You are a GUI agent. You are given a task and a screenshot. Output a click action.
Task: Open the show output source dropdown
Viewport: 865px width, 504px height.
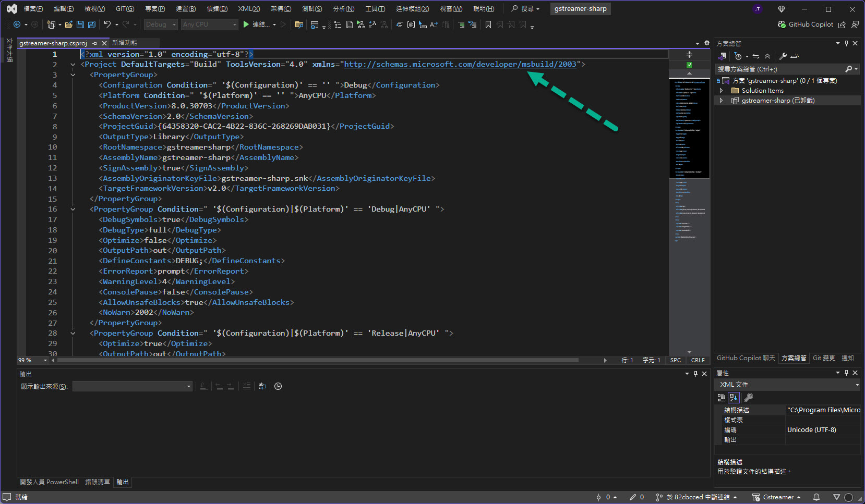click(133, 386)
